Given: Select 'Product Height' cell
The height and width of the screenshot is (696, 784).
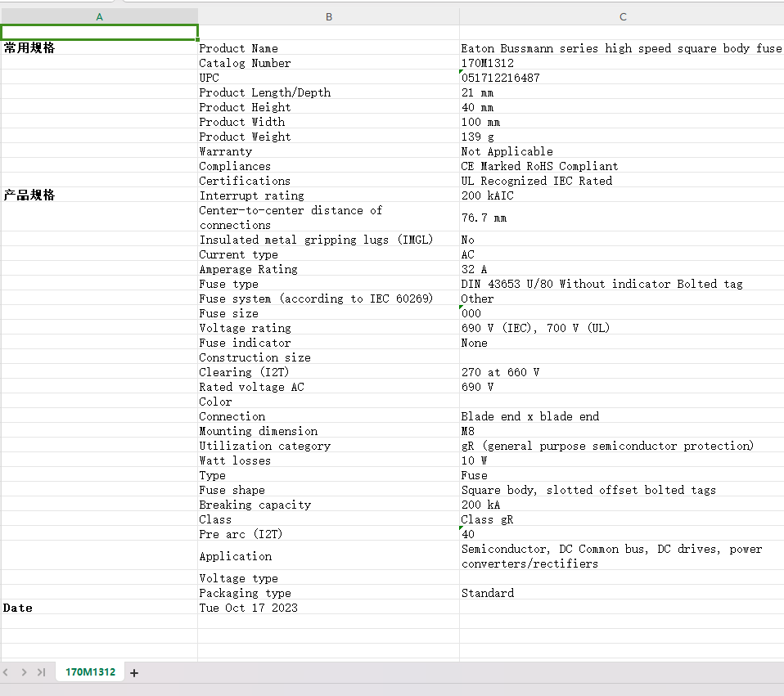Looking at the screenshot, I should pos(328,107).
